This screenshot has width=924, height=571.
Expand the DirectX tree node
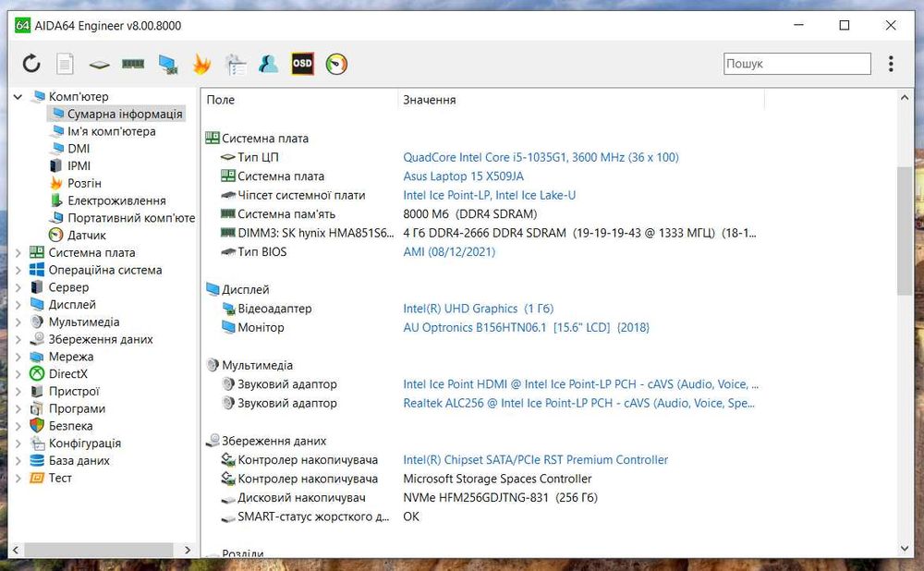pyautogui.click(x=18, y=374)
